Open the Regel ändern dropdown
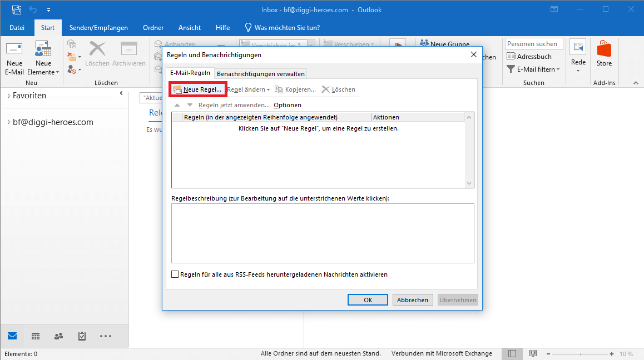The image size is (644, 360). pyautogui.click(x=249, y=89)
